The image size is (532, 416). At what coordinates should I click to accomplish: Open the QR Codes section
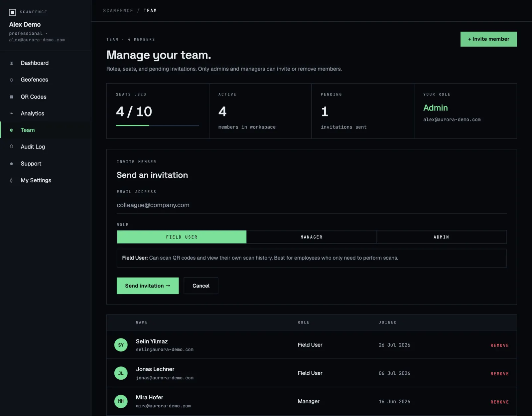click(x=46, y=97)
